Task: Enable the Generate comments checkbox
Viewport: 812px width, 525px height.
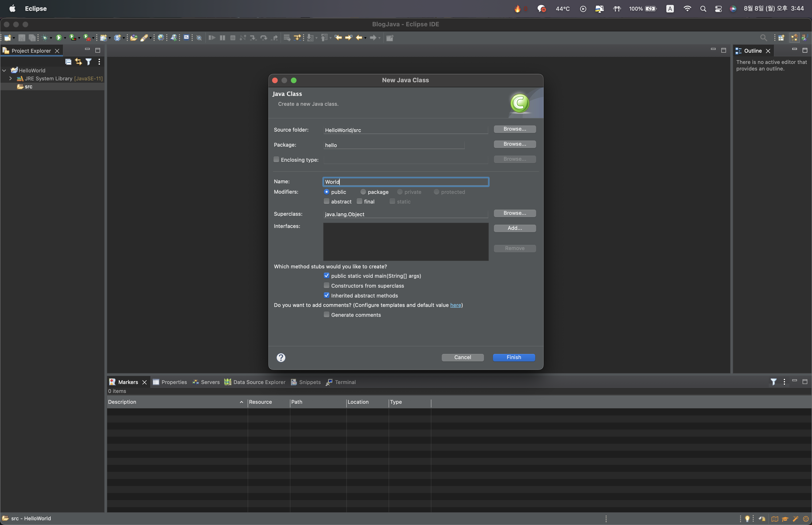Action: [x=326, y=315]
